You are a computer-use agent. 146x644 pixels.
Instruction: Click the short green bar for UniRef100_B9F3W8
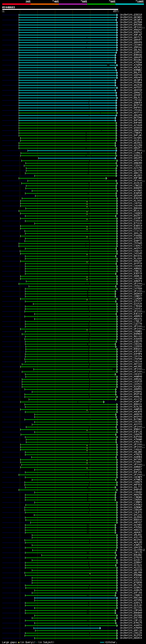(63, 178)
